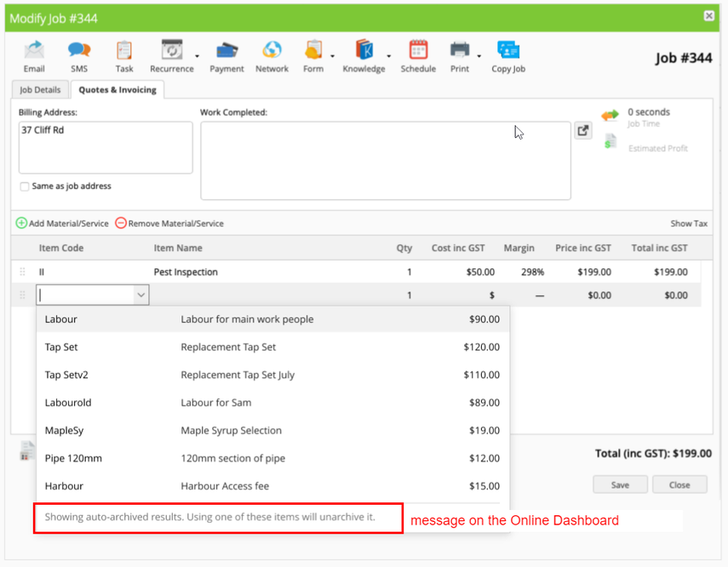The width and height of the screenshot is (728, 567).
Task: Open the Email toolbar icon
Action: click(x=34, y=50)
